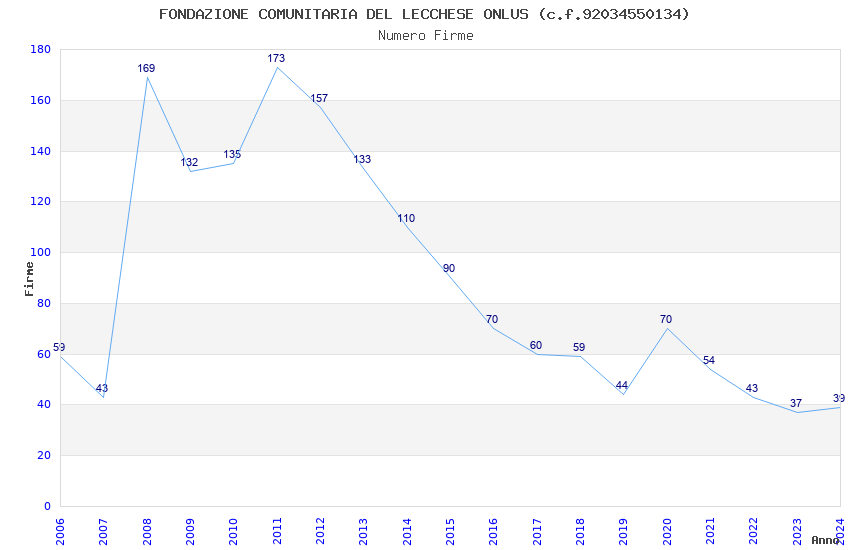Click the data label 132 at 2009
Screen dimensions: 850x550
pyautogui.click(x=189, y=162)
